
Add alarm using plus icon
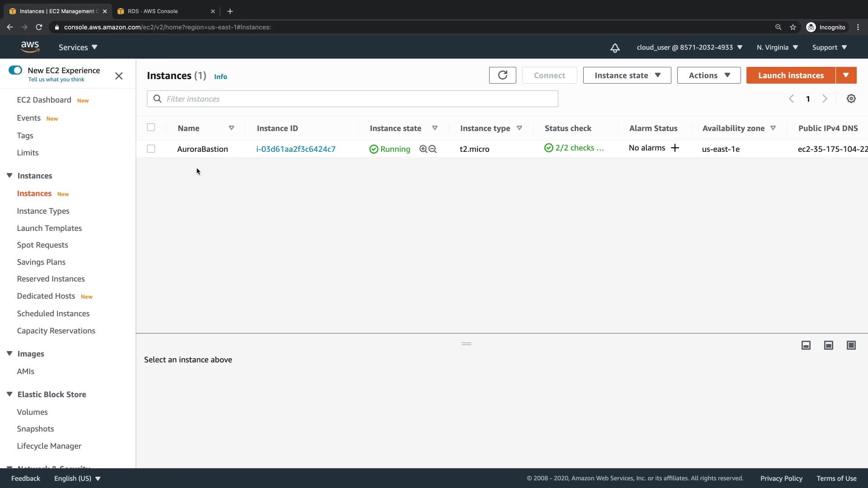tap(675, 148)
